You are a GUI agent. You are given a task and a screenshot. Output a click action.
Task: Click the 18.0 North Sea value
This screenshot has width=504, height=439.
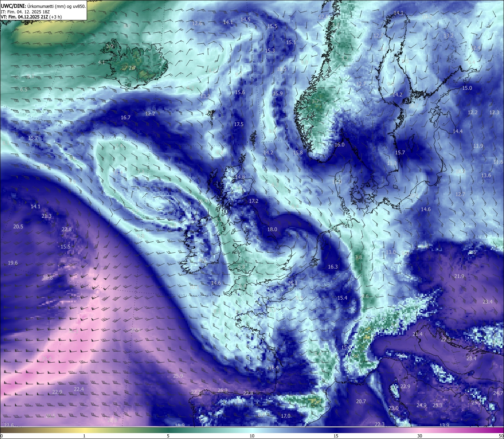[272, 230]
